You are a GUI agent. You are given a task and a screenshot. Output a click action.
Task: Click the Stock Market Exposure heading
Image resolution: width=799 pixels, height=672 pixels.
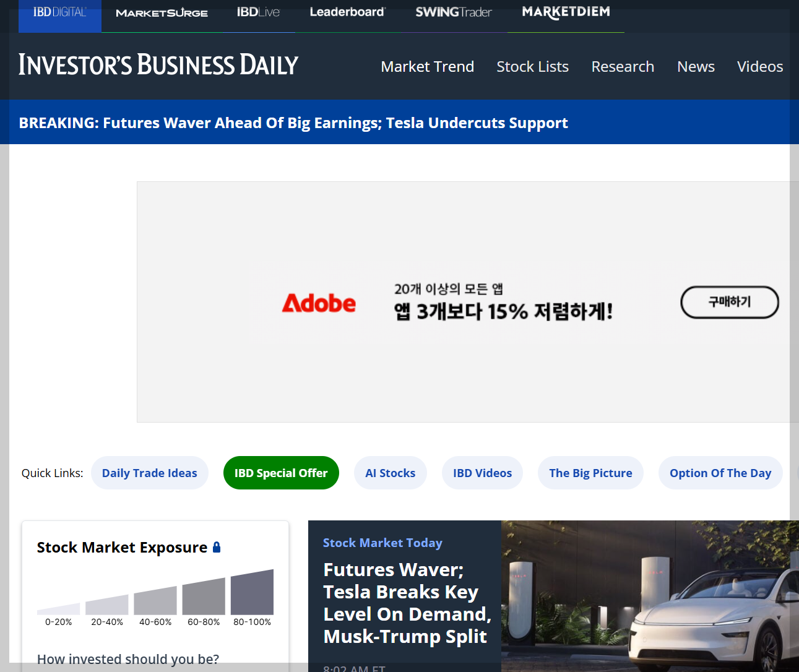click(x=122, y=548)
